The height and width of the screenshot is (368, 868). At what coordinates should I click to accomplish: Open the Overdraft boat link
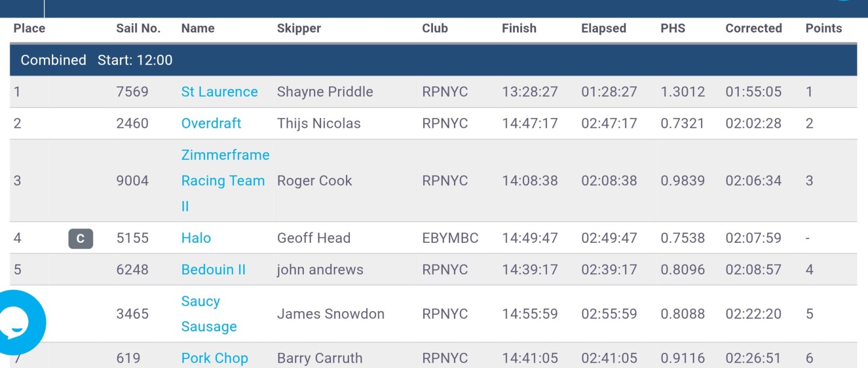coord(211,124)
